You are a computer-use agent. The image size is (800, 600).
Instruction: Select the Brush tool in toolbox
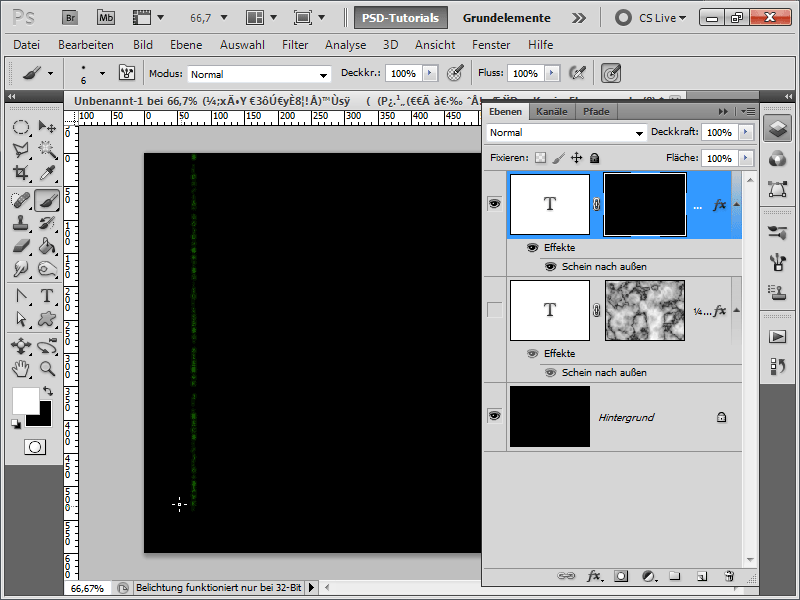click(47, 200)
